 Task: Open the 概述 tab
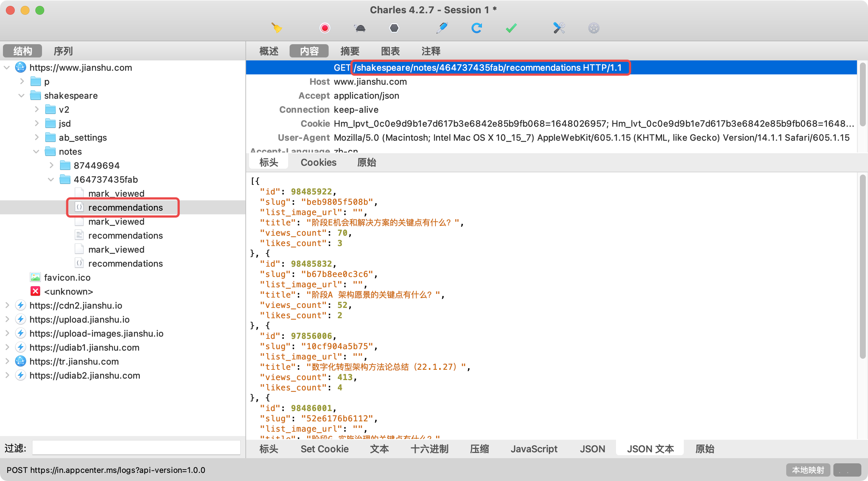269,51
